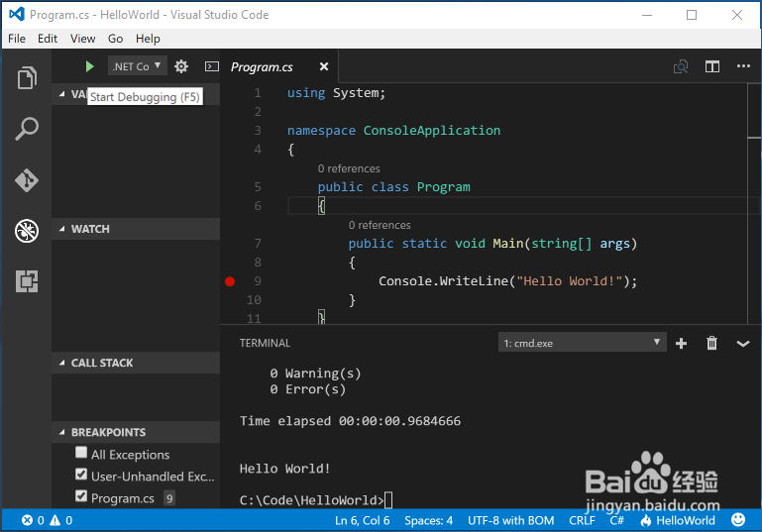Click 0 references above Main method

(380, 225)
